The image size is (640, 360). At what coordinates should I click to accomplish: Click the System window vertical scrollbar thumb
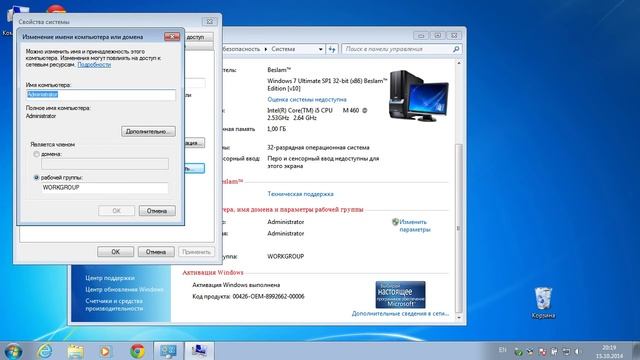(459, 228)
